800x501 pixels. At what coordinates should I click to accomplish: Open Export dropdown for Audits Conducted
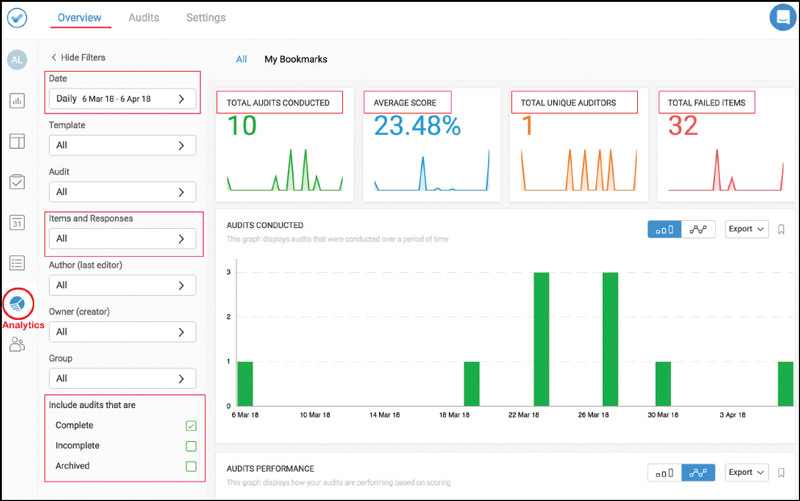[x=746, y=229]
